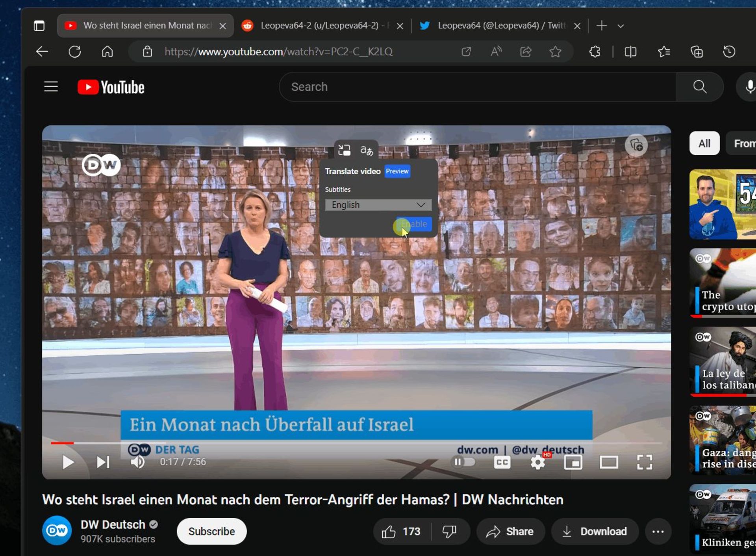Toggle autoplay switch in player

pyautogui.click(x=464, y=462)
